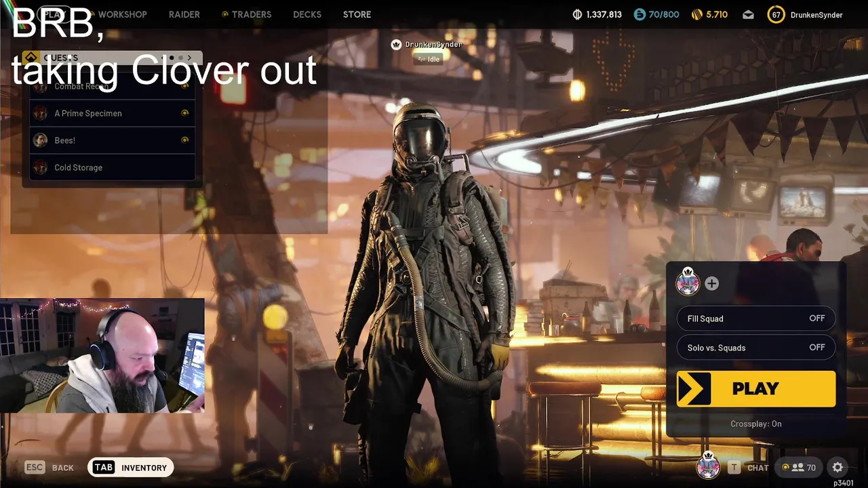Click the Cold Storage quest giver portrait
This screenshot has width=868, height=488.
pyautogui.click(x=41, y=167)
